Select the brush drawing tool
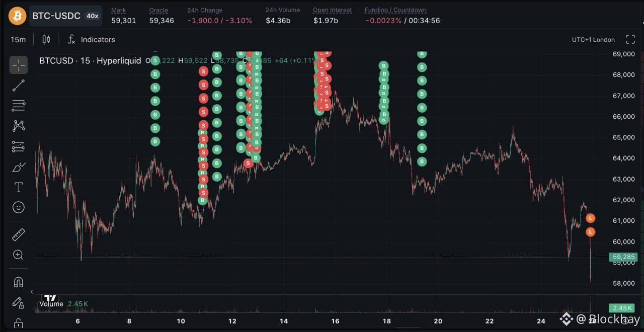 [x=19, y=167]
